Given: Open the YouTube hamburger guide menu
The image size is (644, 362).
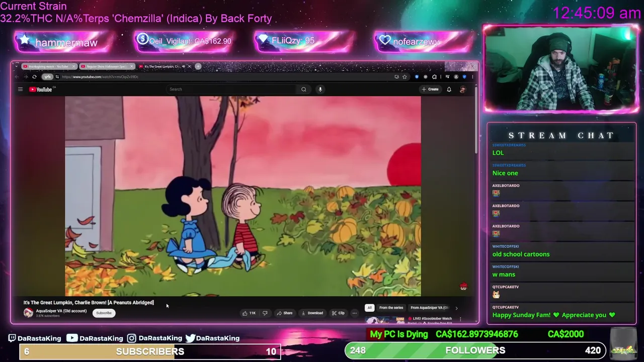Looking at the screenshot, I should click(x=20, y=89).
